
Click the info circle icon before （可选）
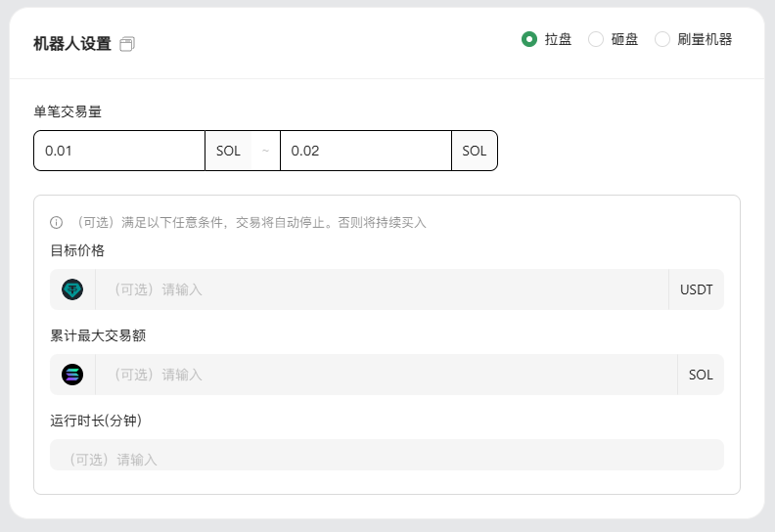[57, 223]
